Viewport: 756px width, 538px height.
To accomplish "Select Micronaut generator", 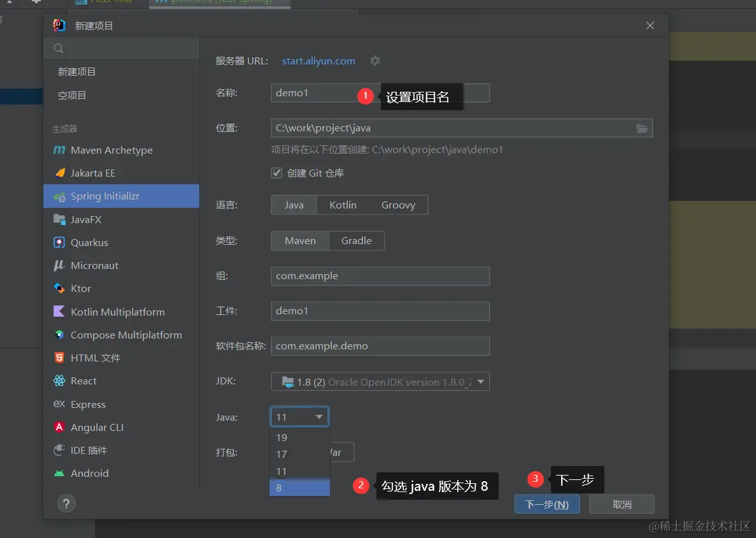I will tap(122, 265).
